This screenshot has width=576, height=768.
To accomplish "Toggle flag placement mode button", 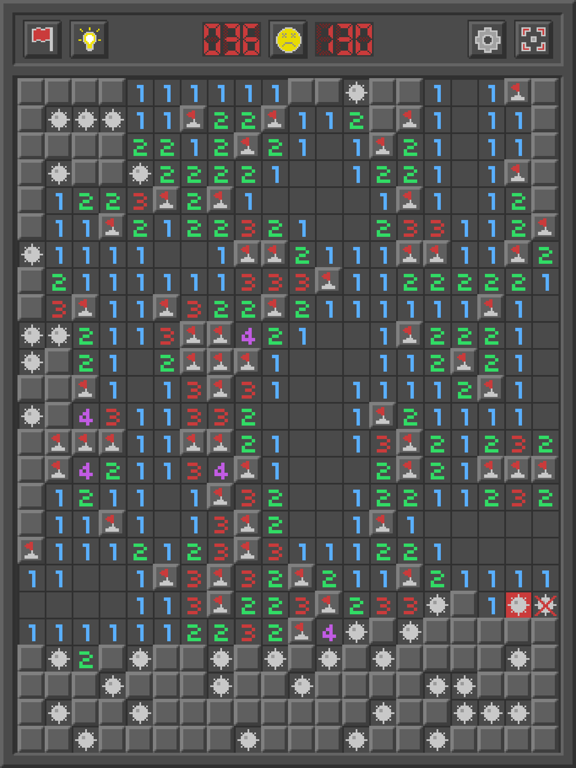I will point(42,39).
